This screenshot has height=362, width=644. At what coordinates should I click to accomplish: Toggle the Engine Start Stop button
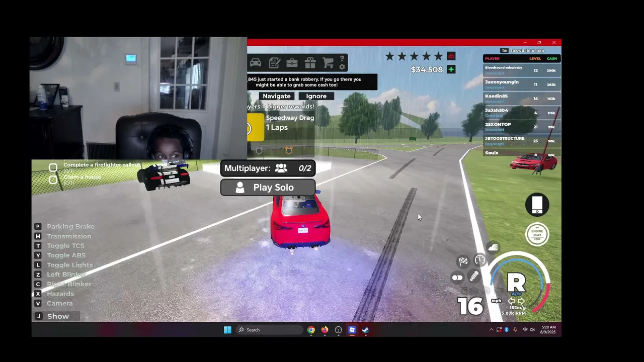pos(537,234)
